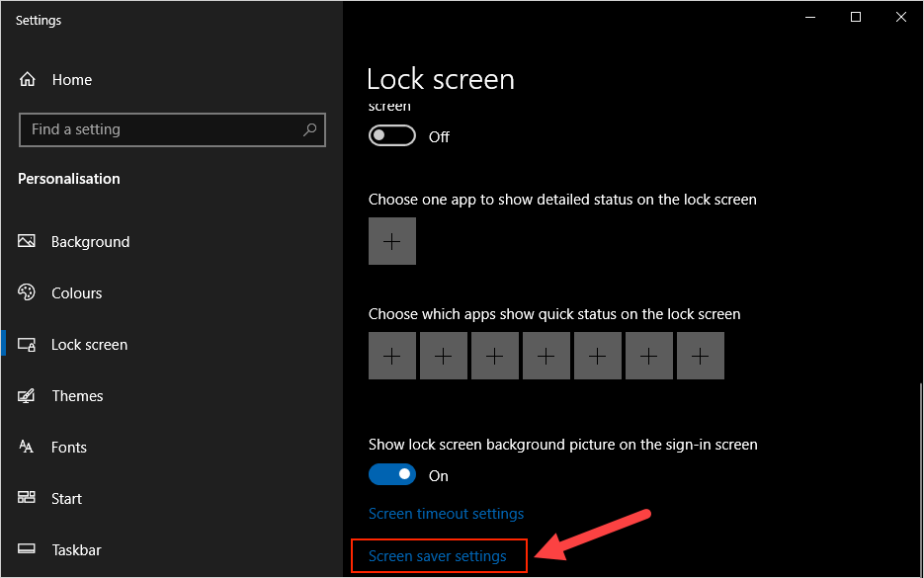Open Start settings from the sidebar
Screen dimensions: 924x578
pos(65,498)
